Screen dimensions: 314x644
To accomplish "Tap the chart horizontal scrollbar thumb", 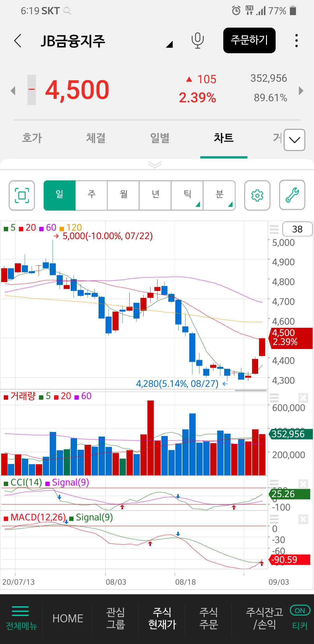I will click(251, 390).
